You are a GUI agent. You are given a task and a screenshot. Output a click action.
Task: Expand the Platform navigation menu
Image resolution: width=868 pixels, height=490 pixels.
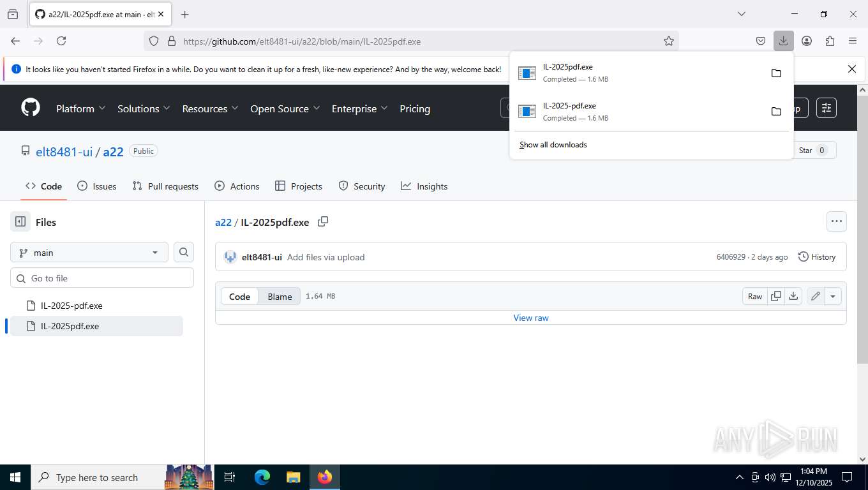pos(80,108)
